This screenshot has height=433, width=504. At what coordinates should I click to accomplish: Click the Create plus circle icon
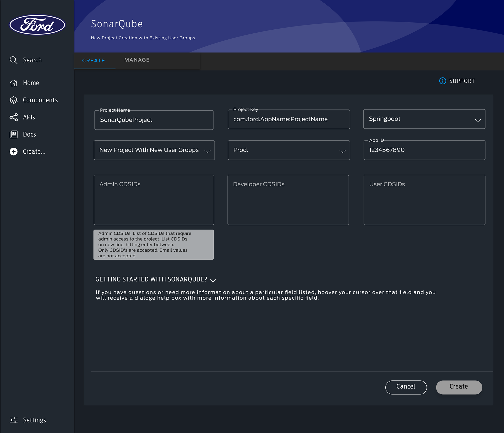point(13,152)
